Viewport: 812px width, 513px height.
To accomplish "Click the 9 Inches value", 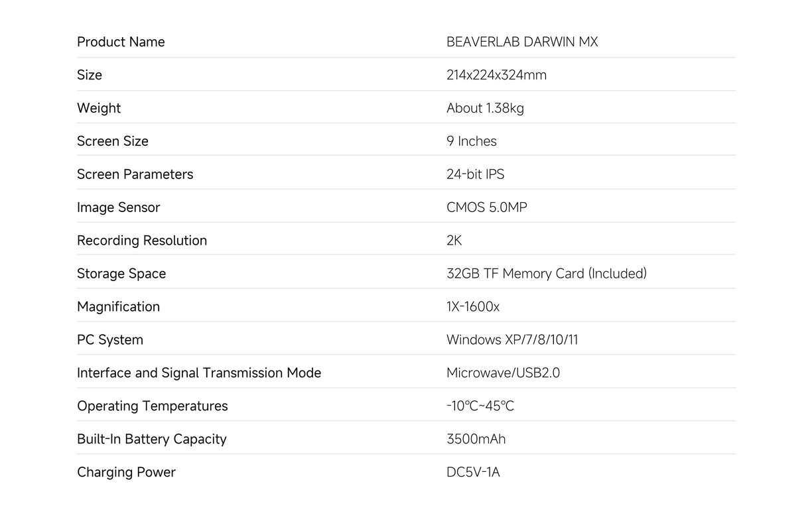I will click(471, 141).
